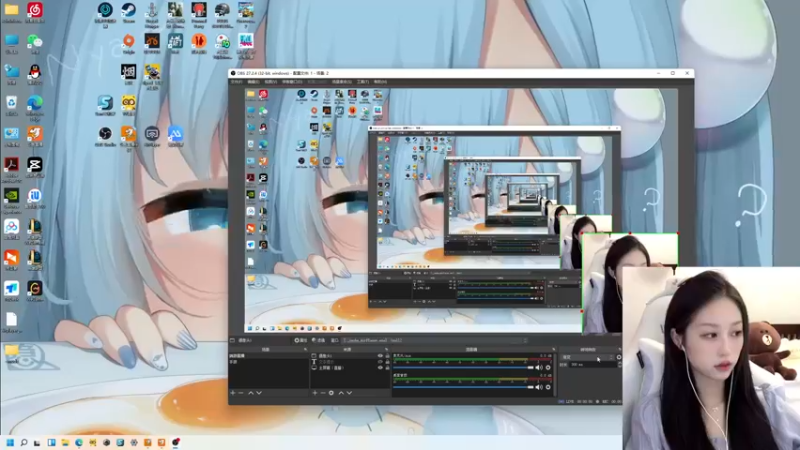Lock the text source row
This screenshot has height=450, width=800.
(x=387, y=362)
